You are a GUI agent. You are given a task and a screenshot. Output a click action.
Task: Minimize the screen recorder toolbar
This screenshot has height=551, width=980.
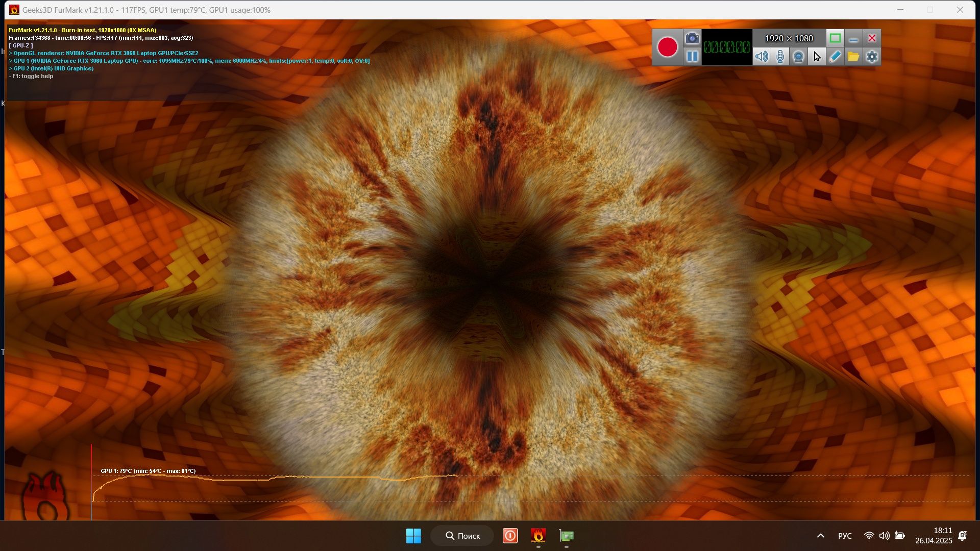tap(853, 38)
